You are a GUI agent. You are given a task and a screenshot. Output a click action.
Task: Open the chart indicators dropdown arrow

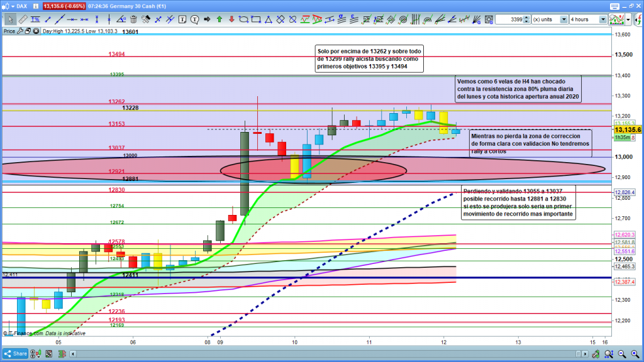click(626, 19)
